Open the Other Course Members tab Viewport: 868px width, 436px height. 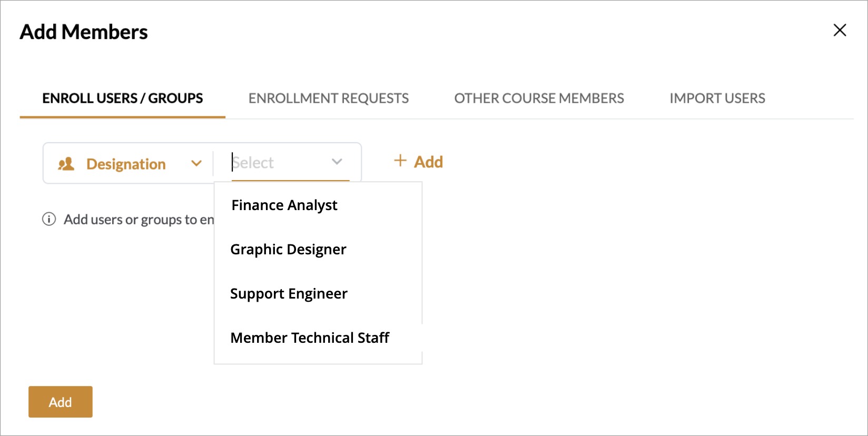(539, 98)
